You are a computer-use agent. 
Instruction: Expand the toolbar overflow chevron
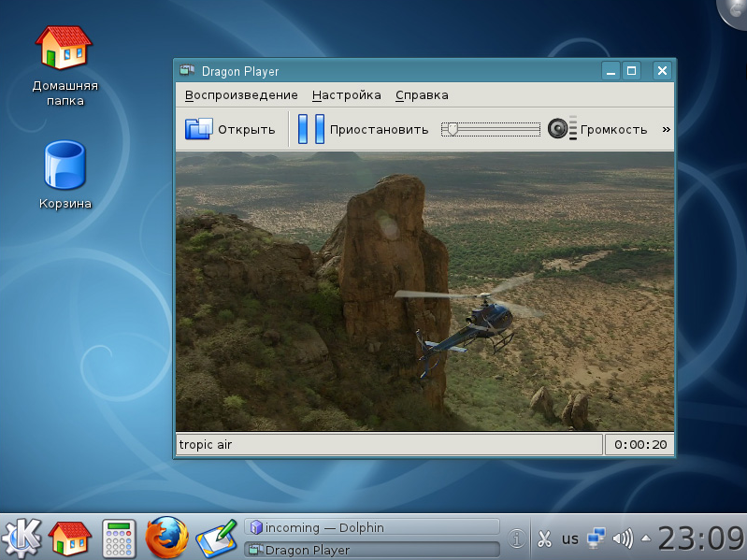click(x=666, y=129)
